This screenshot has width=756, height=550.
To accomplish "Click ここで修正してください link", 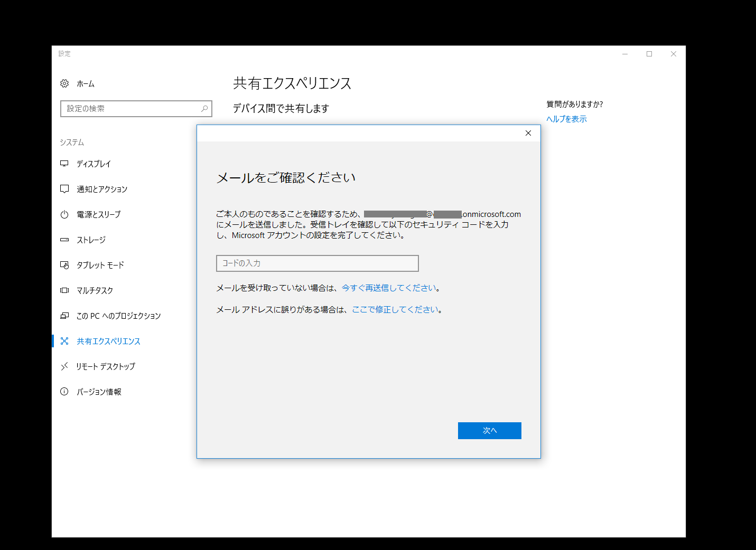I will pyautogui.click(x=395, y=309).
